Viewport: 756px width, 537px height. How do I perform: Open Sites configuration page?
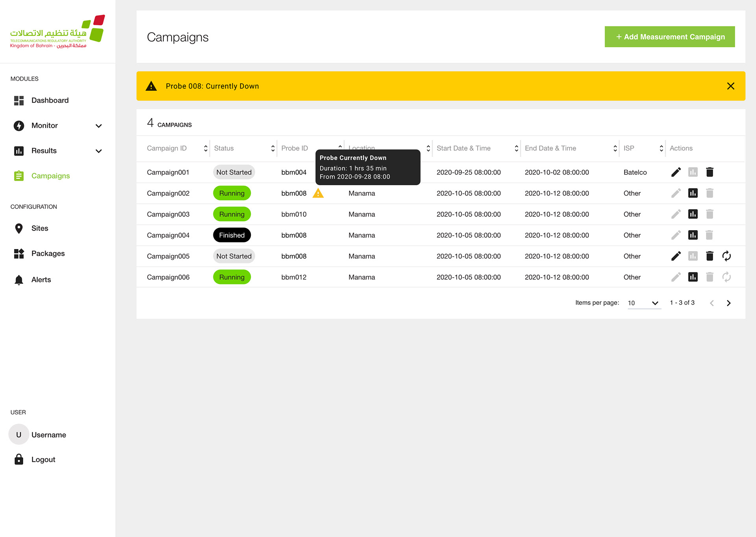click(x=40, y=228)
